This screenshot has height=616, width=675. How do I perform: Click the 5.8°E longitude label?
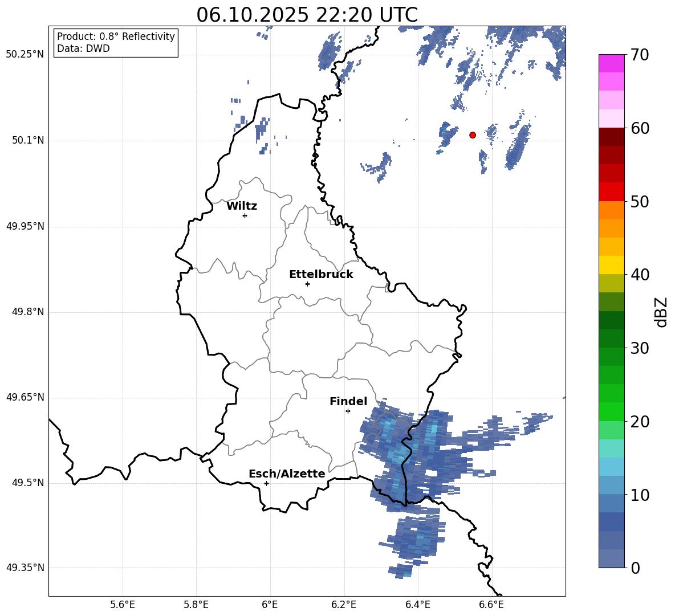point(196,605)
